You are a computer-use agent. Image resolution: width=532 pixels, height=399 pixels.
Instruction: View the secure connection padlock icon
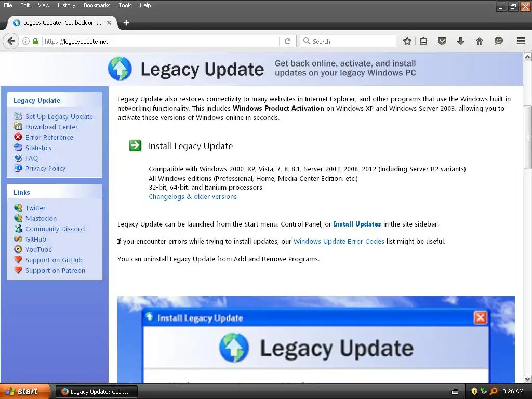click(35, 42)
